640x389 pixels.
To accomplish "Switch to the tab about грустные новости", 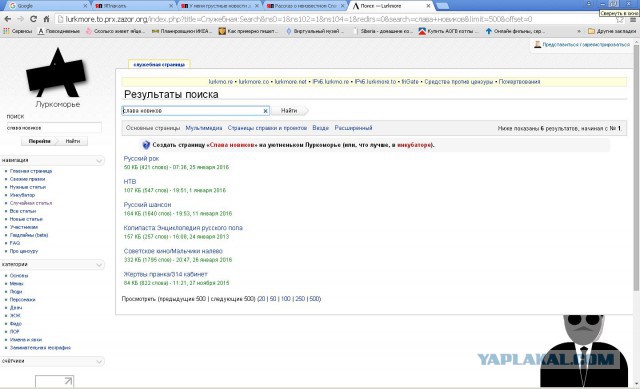I will [220, 6].
